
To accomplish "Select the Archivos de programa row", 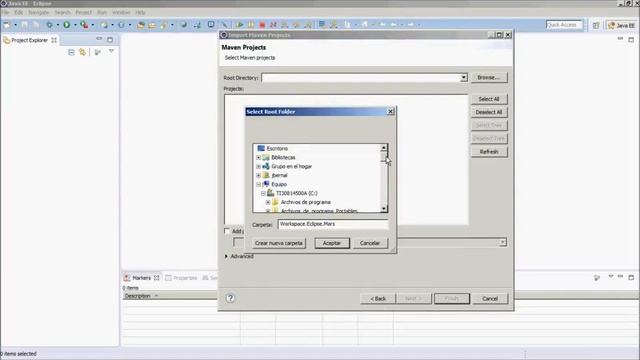I will tap(306, 202).
